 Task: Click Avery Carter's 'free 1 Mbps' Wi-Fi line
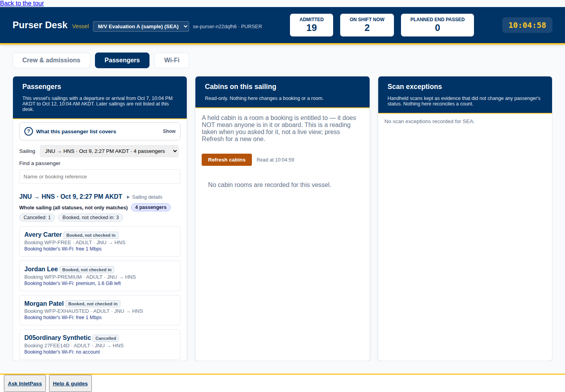click(63, 249)
